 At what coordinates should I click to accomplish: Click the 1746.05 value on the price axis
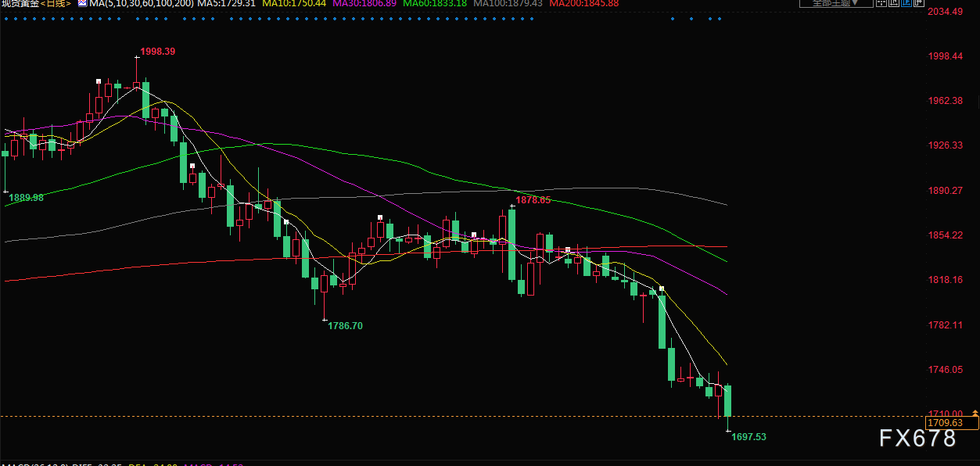pos(944,370)
